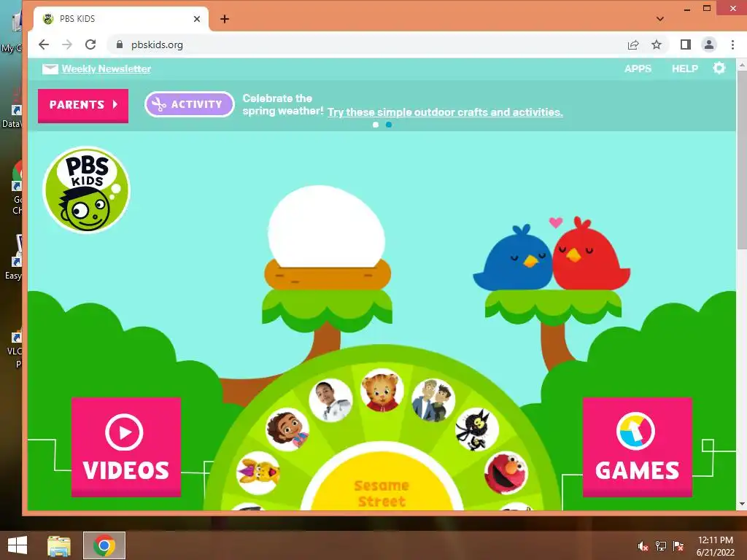This screenshot has height=560, width=747.
Task: Open the Weekly Newsletter link
Action: [x=107, y=69]
